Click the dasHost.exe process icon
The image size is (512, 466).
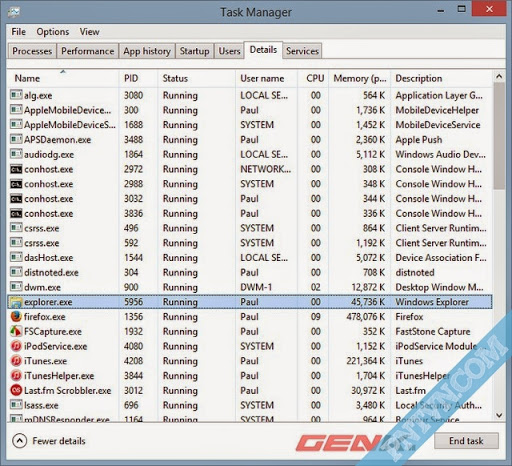coord(16,258)
